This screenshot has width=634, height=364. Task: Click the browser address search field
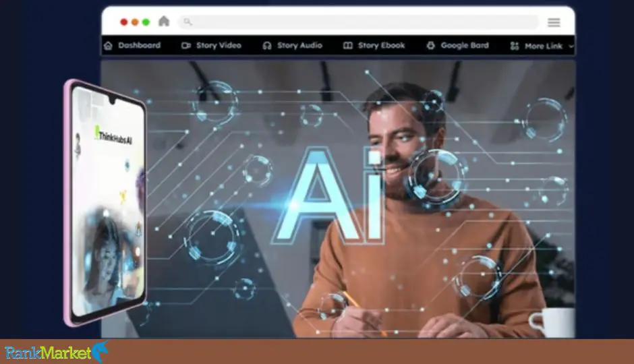358,22
